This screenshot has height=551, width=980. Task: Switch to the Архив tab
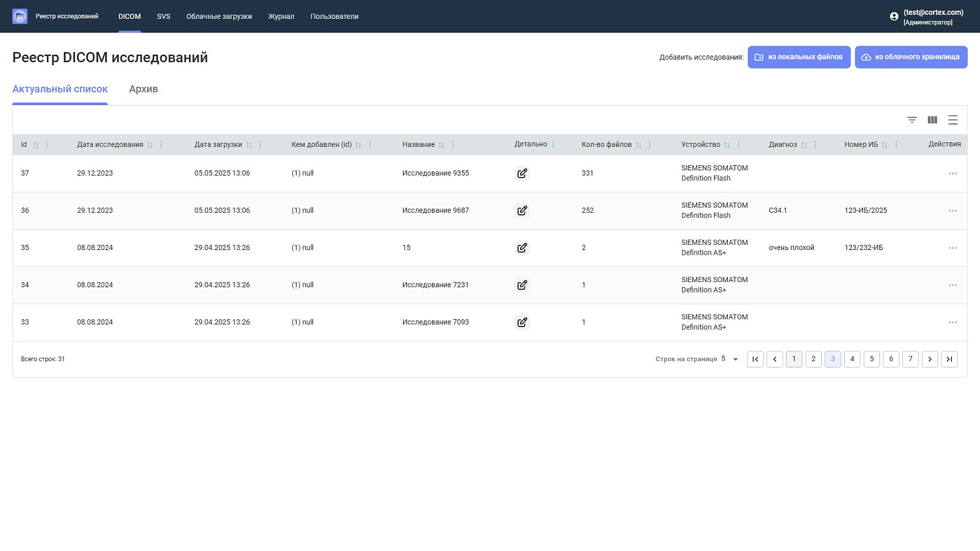(143, 89)
